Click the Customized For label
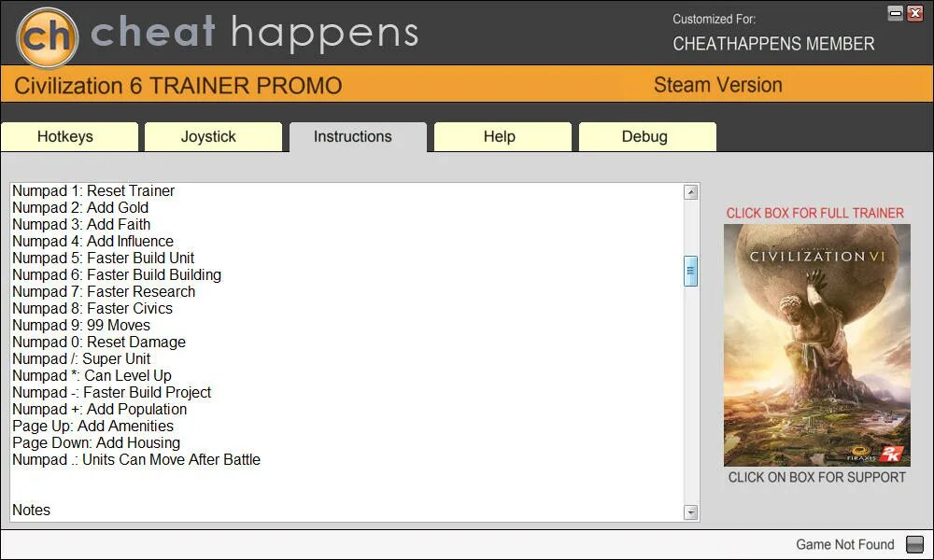The height and width of the screenshot is (560, 934). click(715, 19)
